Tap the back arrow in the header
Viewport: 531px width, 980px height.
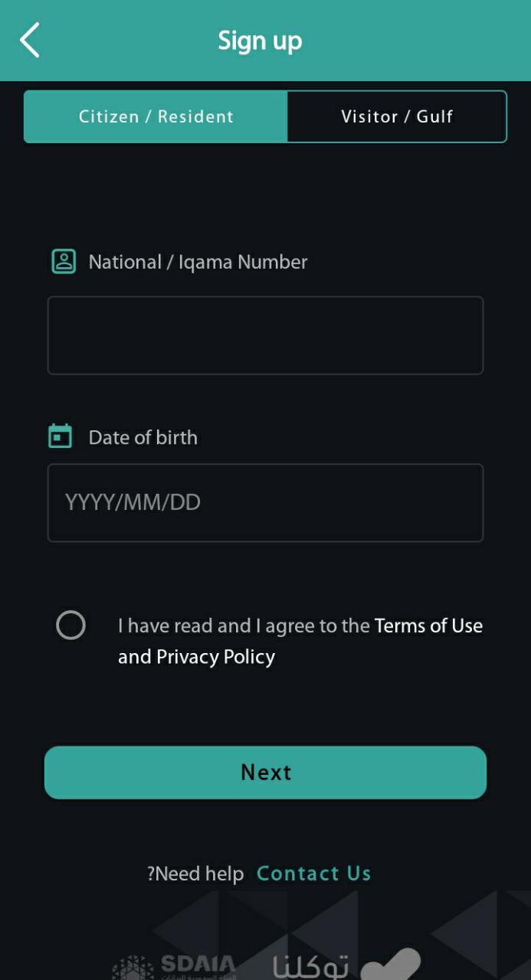click(x=30, y=40)
